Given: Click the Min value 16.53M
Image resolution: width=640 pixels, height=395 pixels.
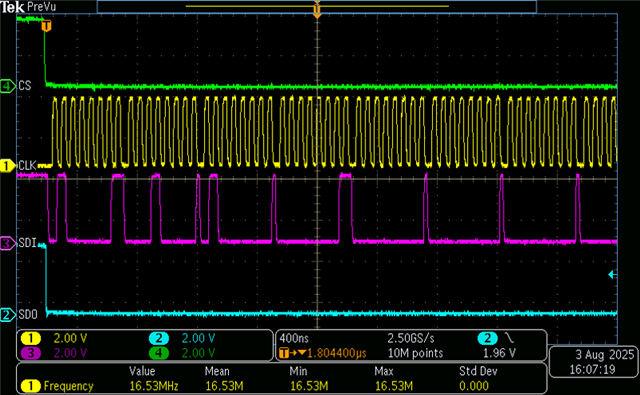Looking at the screenshot, I should pyautogui.click(x=309, y=386).
